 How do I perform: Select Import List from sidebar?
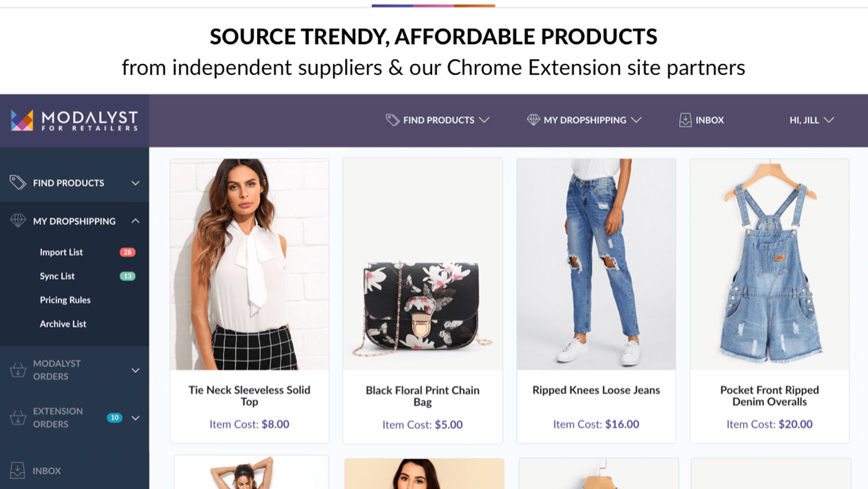(x=61, y=252)
